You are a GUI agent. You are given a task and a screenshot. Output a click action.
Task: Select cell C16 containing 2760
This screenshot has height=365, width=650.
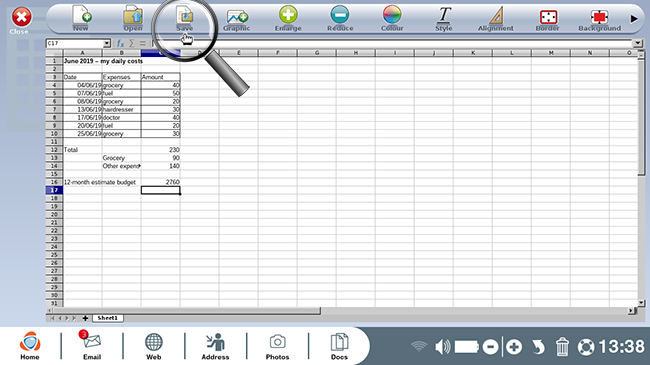[160, 182]
